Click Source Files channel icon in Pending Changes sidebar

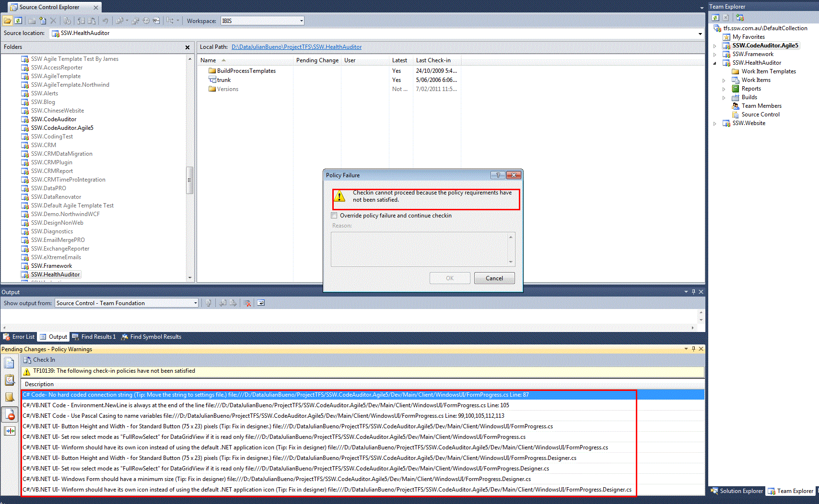[9, 363]
